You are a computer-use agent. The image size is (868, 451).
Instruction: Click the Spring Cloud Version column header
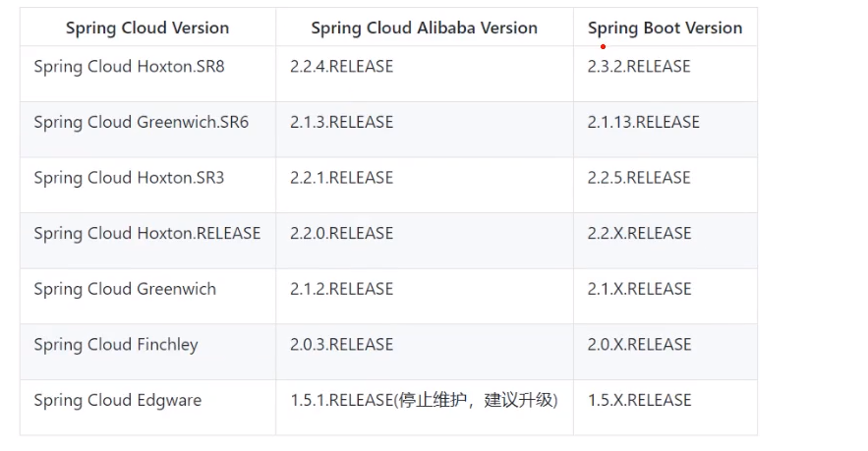(147, 28)
